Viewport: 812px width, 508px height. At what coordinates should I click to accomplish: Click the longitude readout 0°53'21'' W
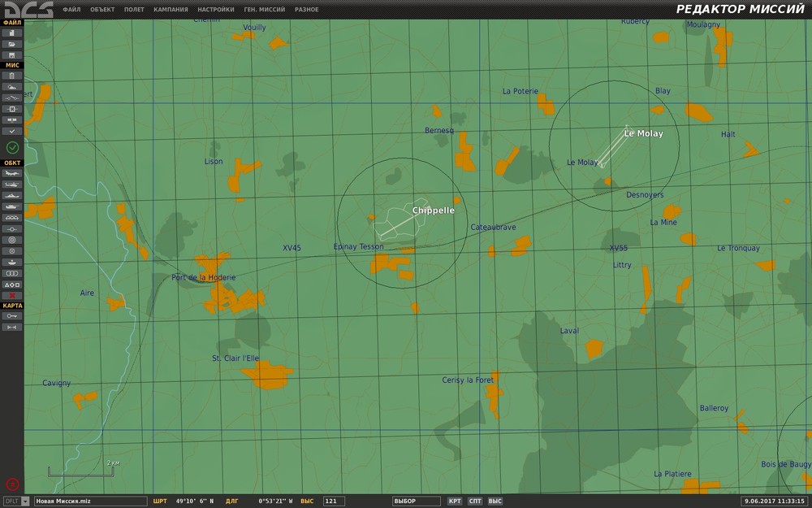tap(275, 501)
